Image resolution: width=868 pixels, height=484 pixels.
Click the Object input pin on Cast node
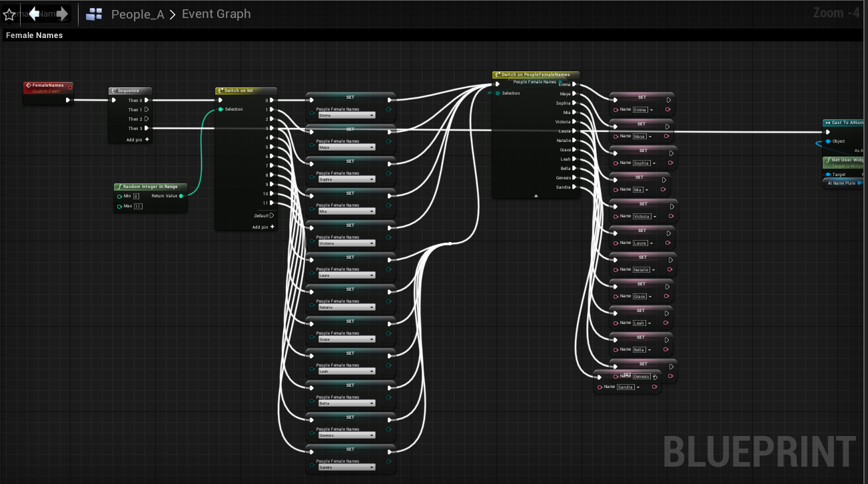828,141
